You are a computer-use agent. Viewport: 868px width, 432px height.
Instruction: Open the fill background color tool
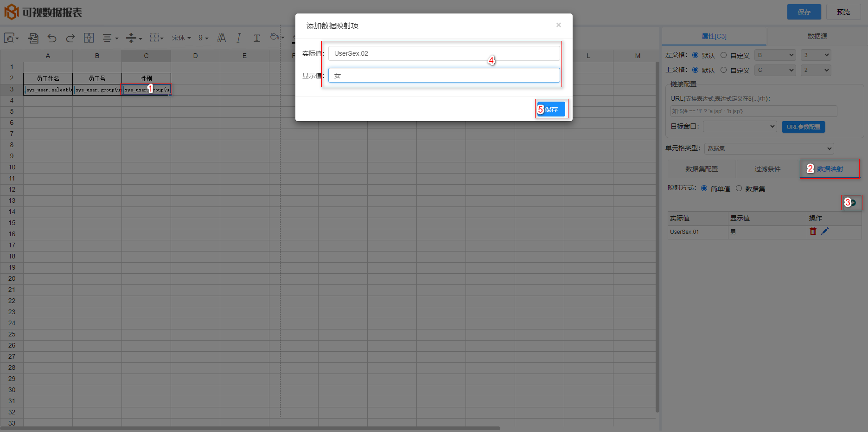277,37
